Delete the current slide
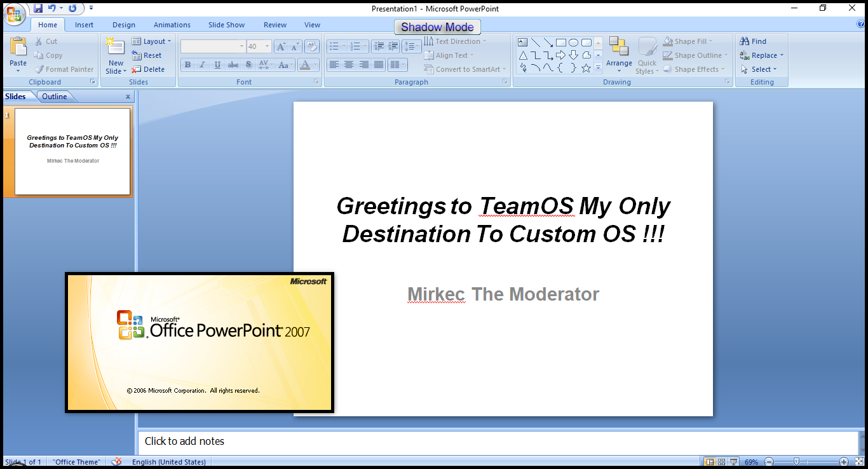The height and width of the screenshot is (469, 868). [x=148, y=69]
